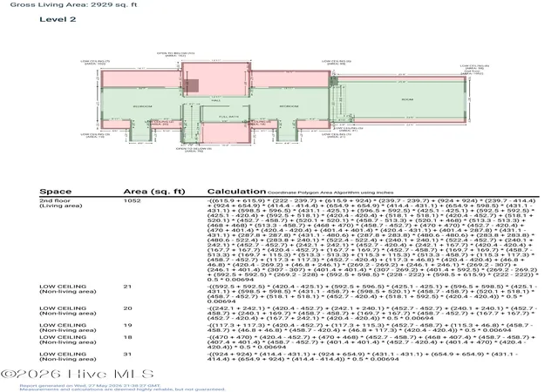558x392 pixels.
Task: Click the pink low ceiling strip above left bedroom
Action: pyautogui.click(x=141, y=79)
